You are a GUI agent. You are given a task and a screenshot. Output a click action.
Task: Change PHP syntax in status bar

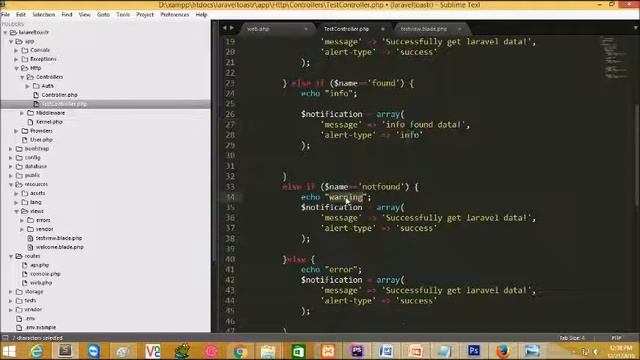point(616,338)
